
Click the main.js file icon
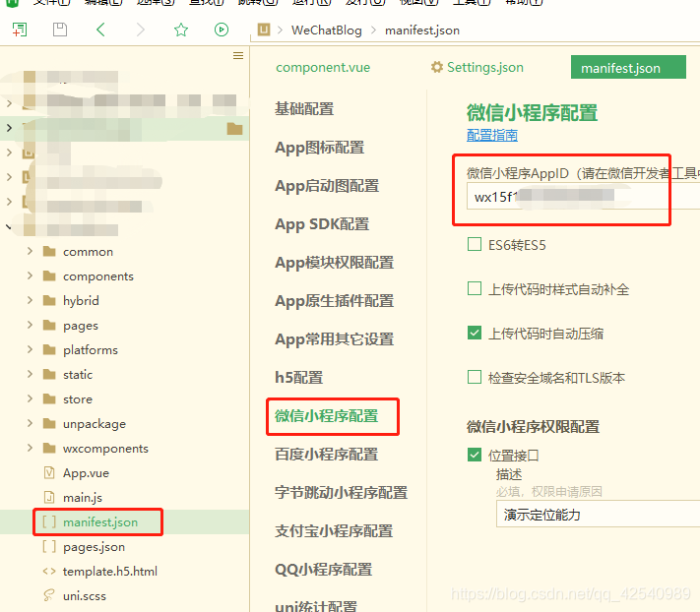click(49, 497)
